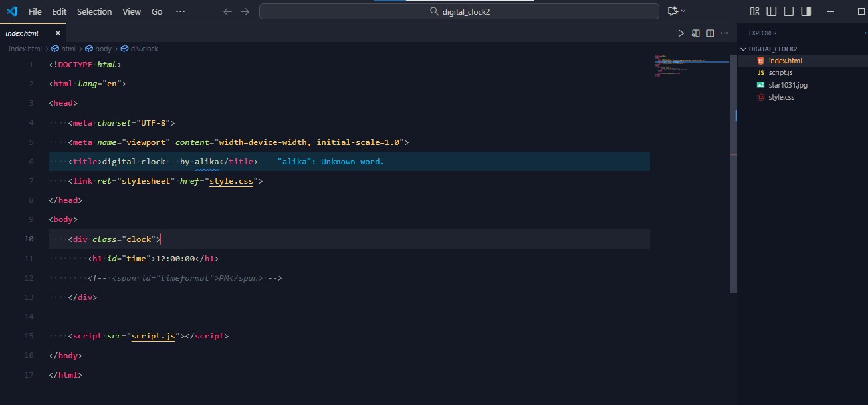Screen dimensions: 868x405
Task: Open Customize Layout icon
Action: (754, 11)
